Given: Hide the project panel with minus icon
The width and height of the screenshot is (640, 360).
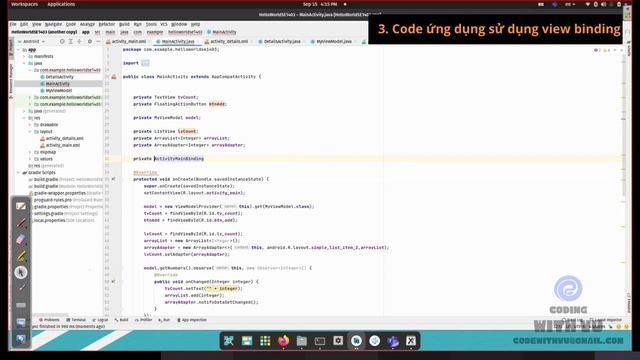Looking at the screenshot, I should (98, 42).
